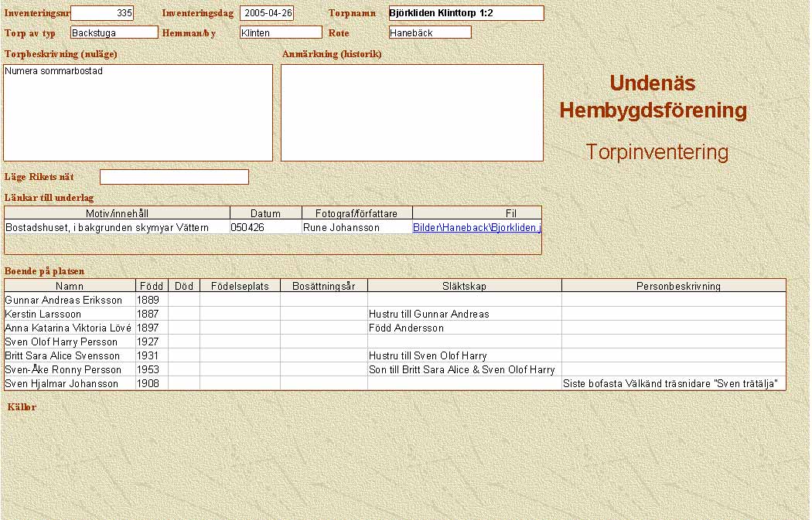Select the Hemman/by field containing Klinten
The height and width of the screenshot is (520, 812).
click(x=280, y=32)
